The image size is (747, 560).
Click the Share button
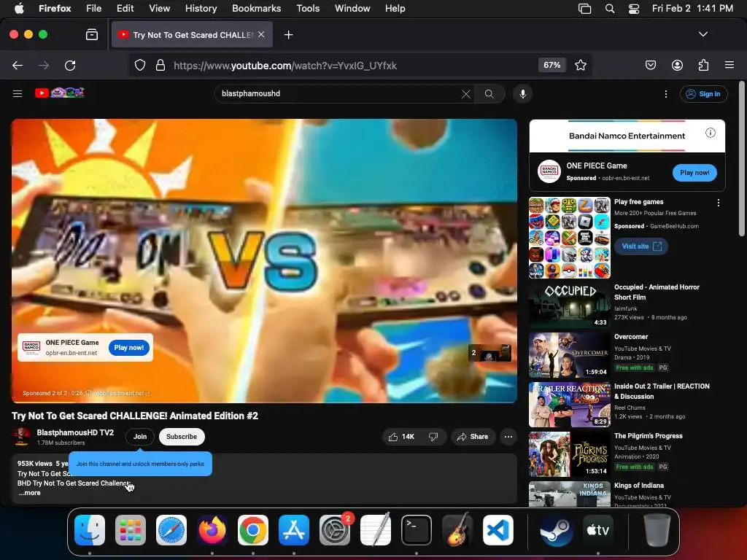[x=473, y=437]
